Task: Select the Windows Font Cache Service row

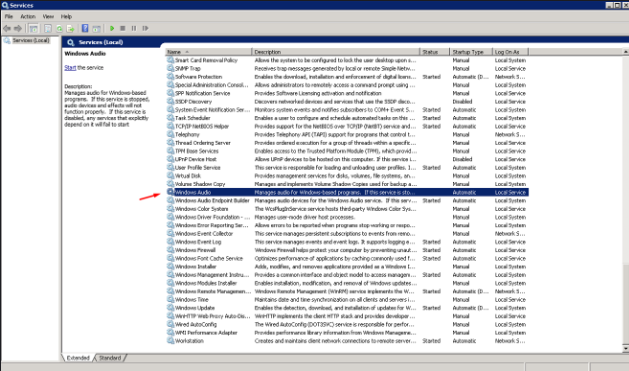Action: [347, 258]
